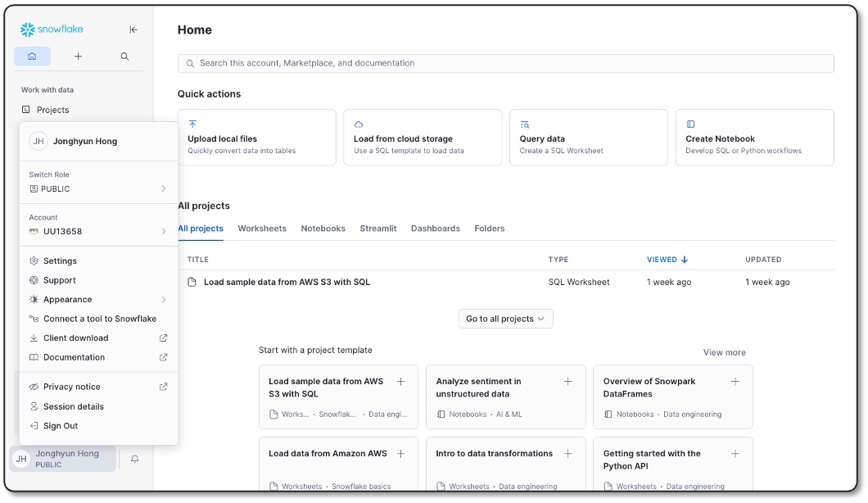Open Load from cloud storage quick action

tap(423, 138)
